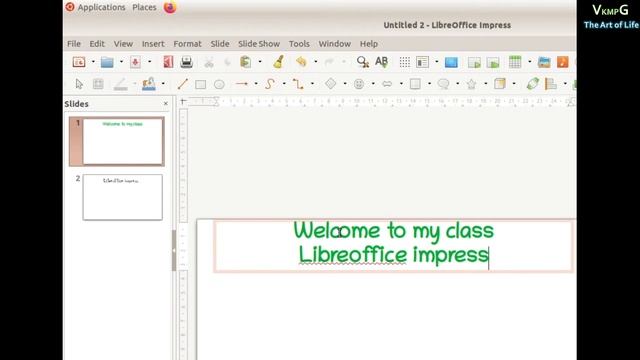Select the Insert Line tool
This screenshot has height=360, width=640.
click(x=182, y=84)
